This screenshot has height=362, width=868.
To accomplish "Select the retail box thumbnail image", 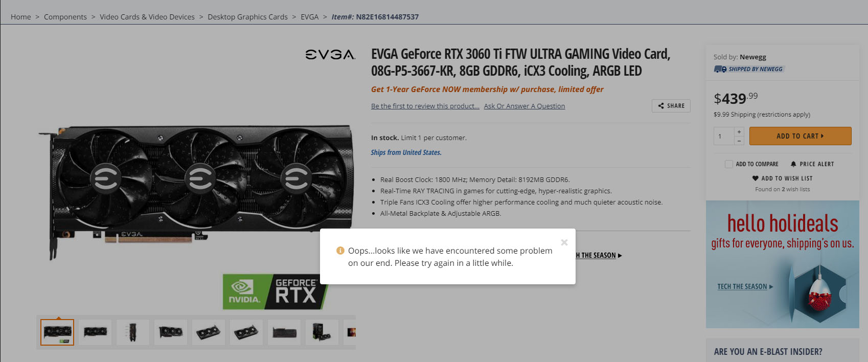I will tap(322, 332).
